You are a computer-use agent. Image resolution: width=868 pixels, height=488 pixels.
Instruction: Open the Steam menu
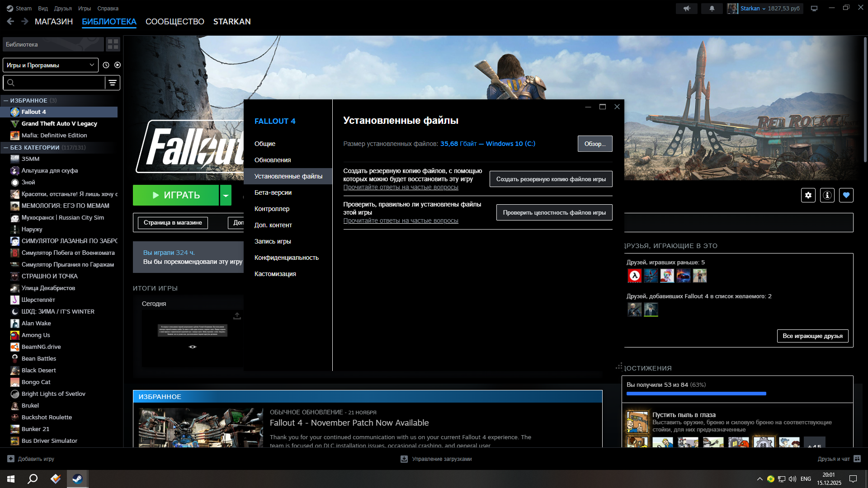(x=24, y=9)
